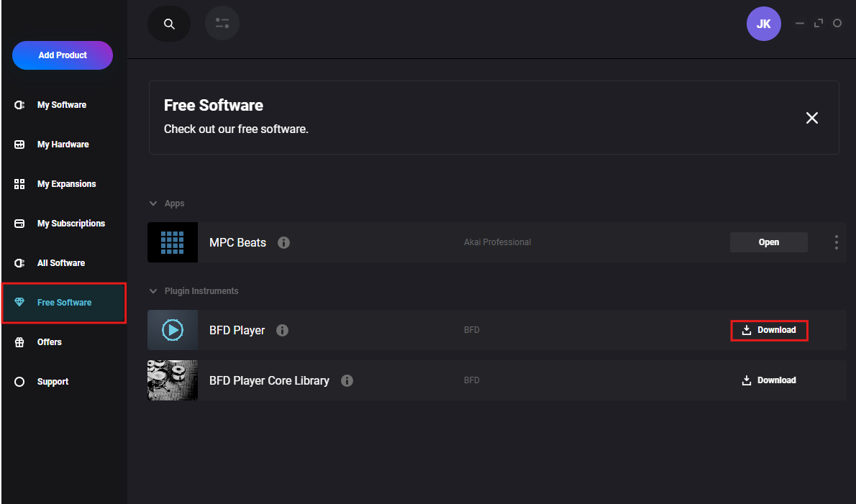Click the Add Product button
This screenshot has width=856, height=504.
63,55
